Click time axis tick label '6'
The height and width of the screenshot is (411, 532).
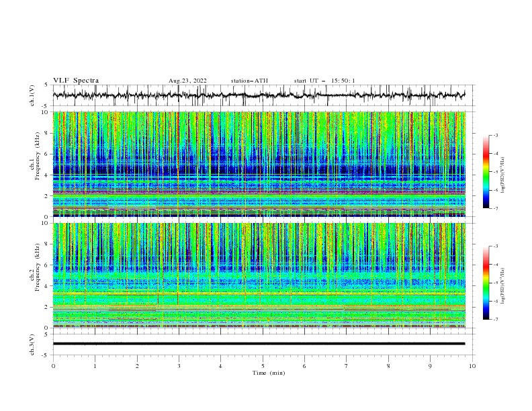pos(304,366)
